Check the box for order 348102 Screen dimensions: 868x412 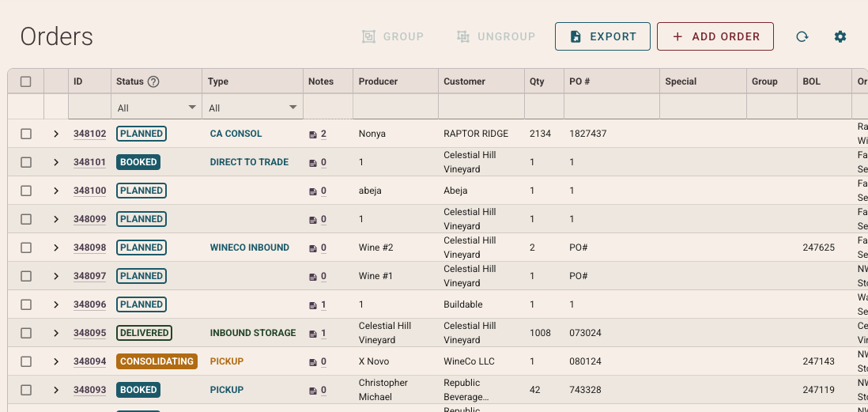(x=26, y=134)
